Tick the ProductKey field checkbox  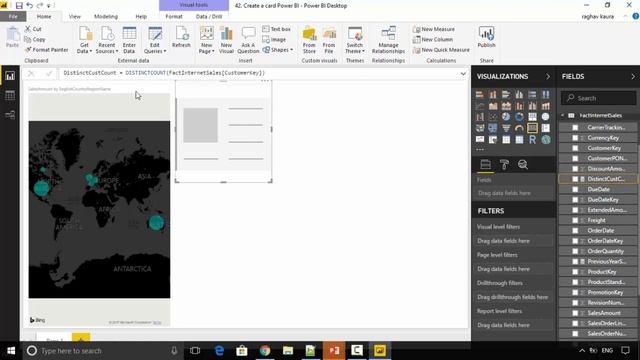tap(575, 272)
